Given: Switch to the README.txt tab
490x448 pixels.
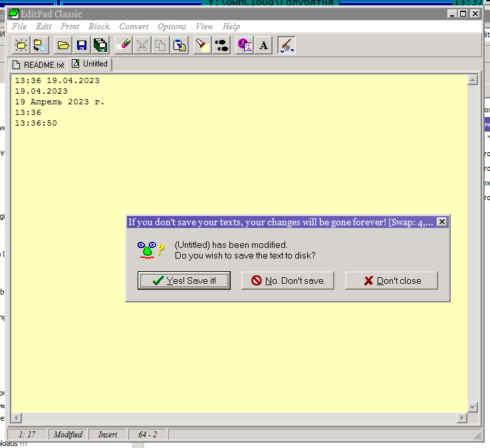Looking at the screenshot, I should pyautogui.click(x=39, y=64).
